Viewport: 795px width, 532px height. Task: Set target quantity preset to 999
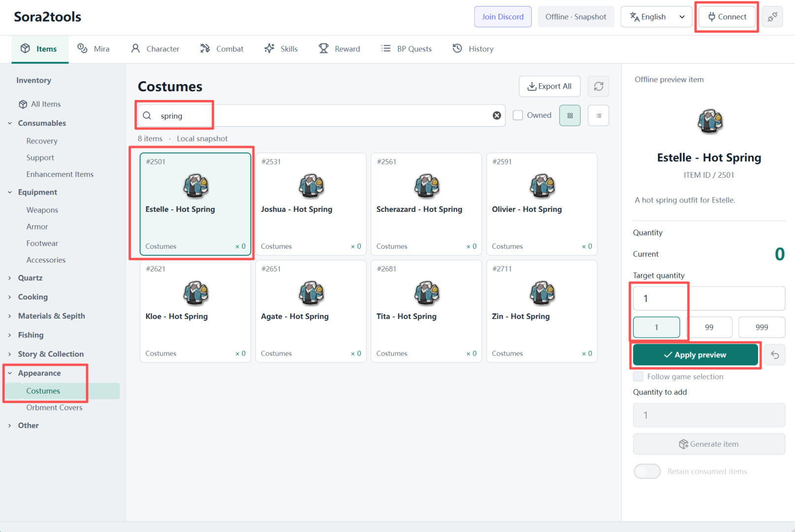pyautogui.click(x=762, y=327)
